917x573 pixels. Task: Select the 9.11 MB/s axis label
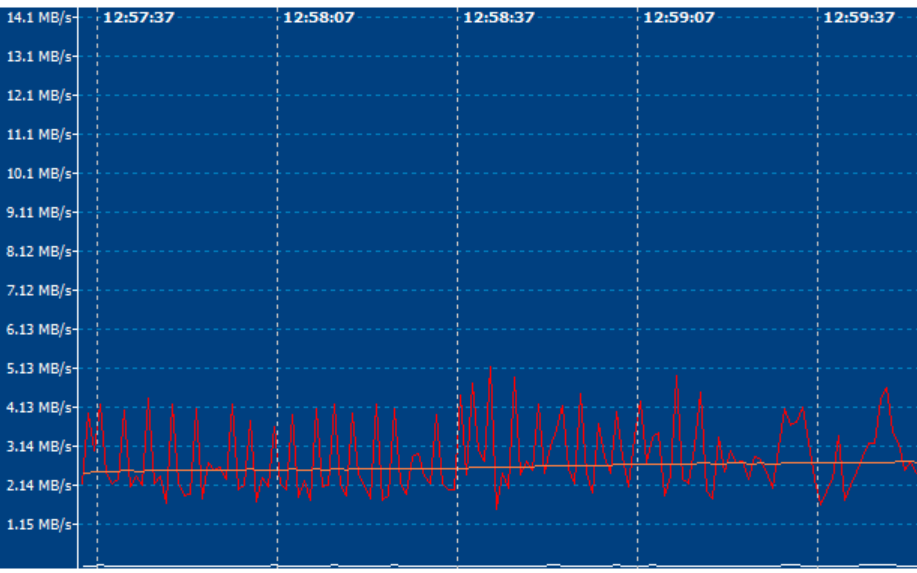[x=39, y=212]
